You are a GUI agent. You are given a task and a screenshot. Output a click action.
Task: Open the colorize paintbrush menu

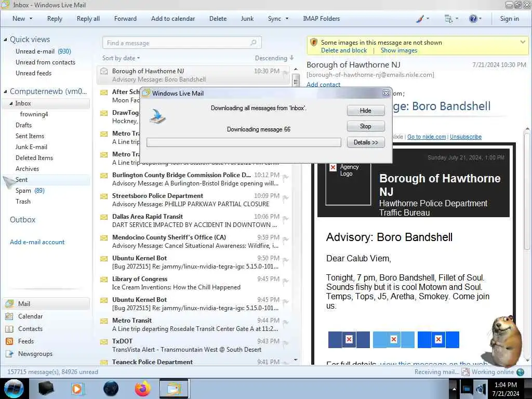(422, 19)
